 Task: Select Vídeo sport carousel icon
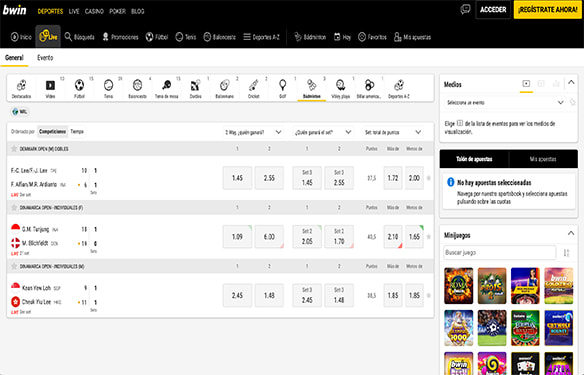click(x=50, y=89)
